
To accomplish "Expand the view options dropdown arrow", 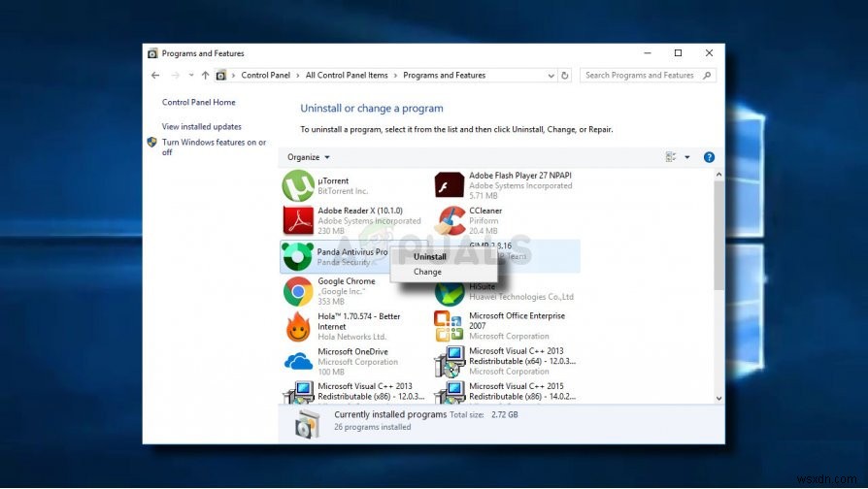I will pos(687,157).
